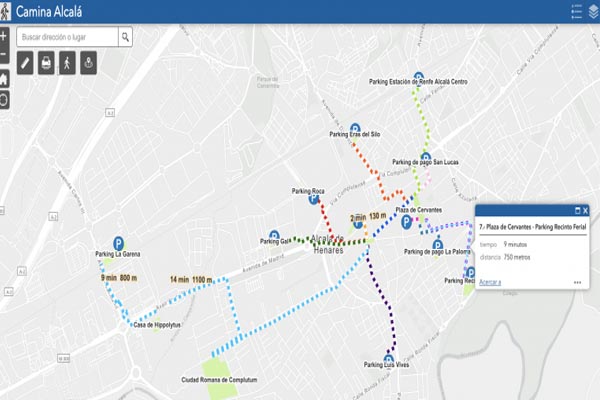
Task: Open the popup more options menu
Action: [x=578, y=283]
